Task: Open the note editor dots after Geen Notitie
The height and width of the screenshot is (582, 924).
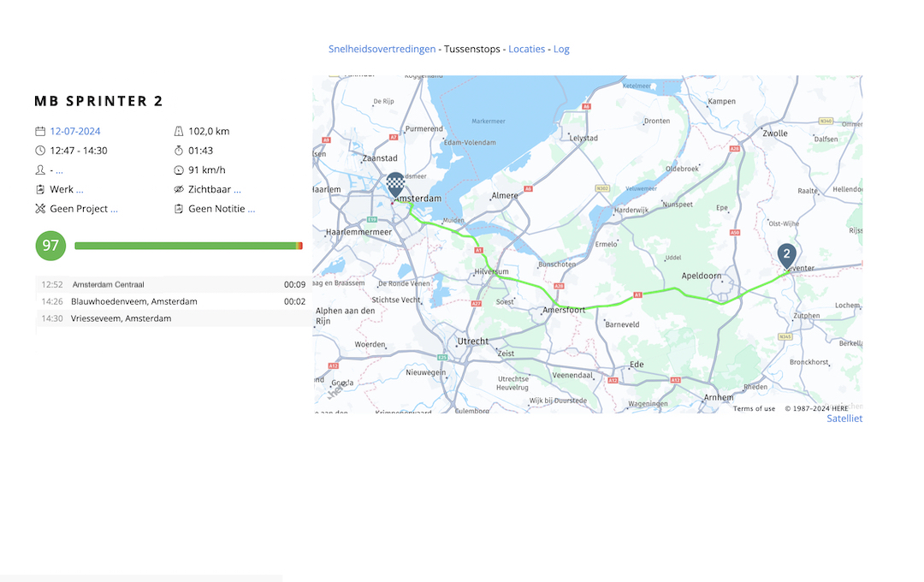Action: (251, 209)
